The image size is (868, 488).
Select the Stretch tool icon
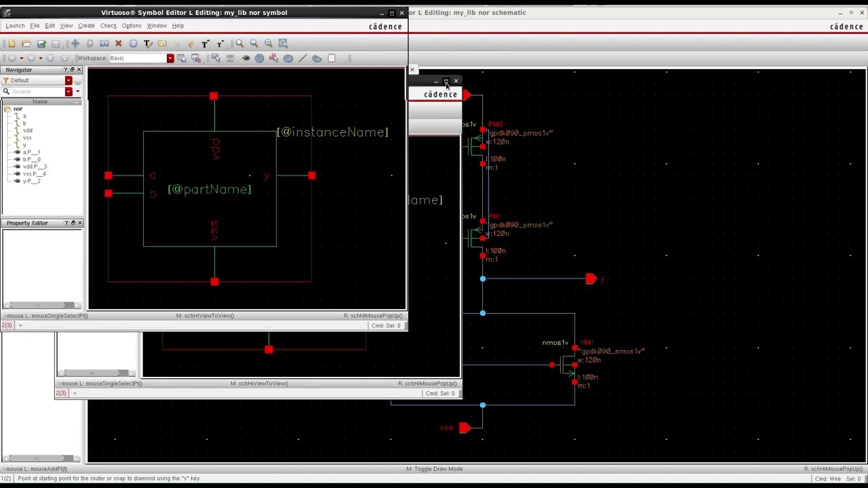[104, 43]
